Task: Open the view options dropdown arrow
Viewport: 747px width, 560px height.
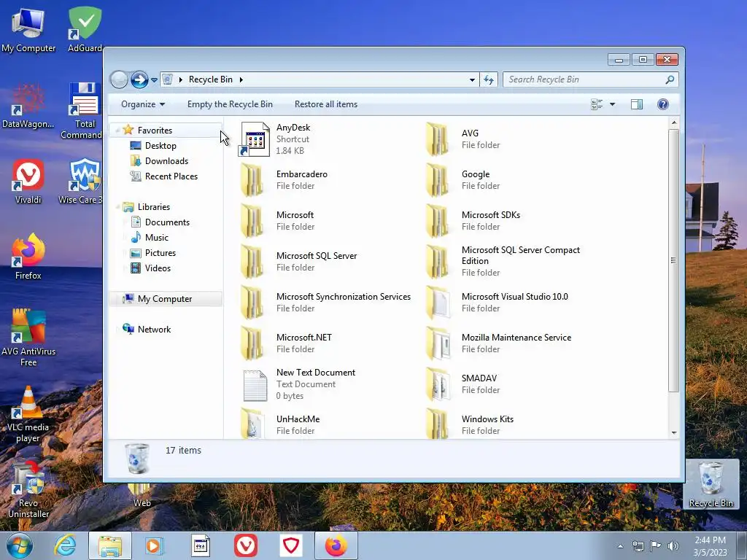Action: 612,104
